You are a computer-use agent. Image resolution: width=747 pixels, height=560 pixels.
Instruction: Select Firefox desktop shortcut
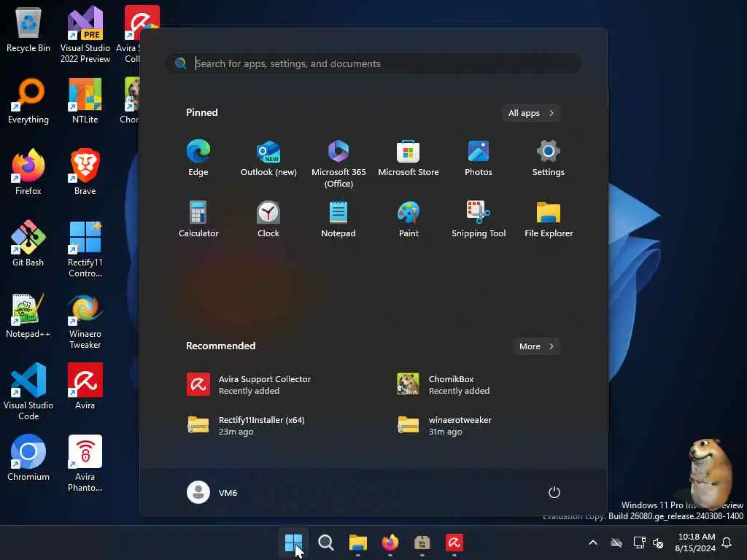[x=28, y=172]
